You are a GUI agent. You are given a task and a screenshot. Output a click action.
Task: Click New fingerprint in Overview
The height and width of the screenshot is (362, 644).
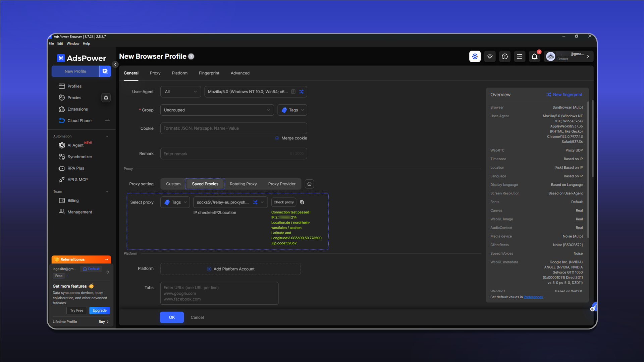pos(565,95)
